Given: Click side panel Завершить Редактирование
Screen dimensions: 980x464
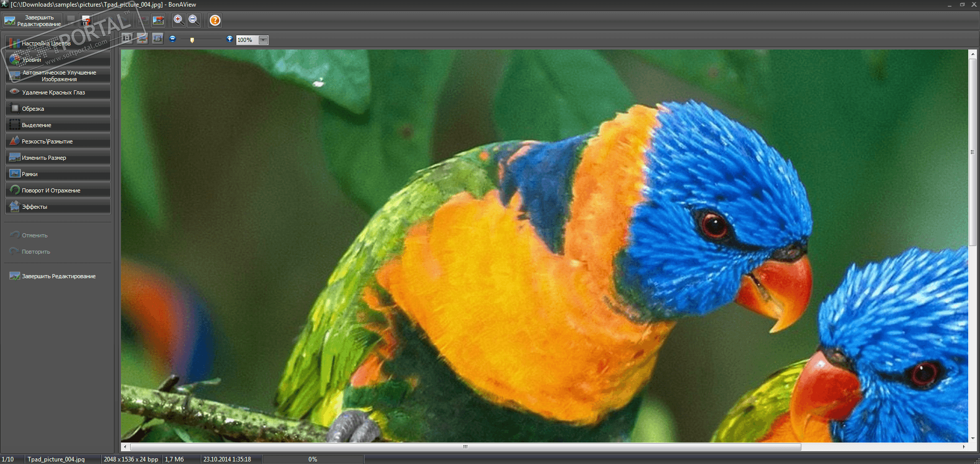Looking at the screenshot, I should point(53,276).
